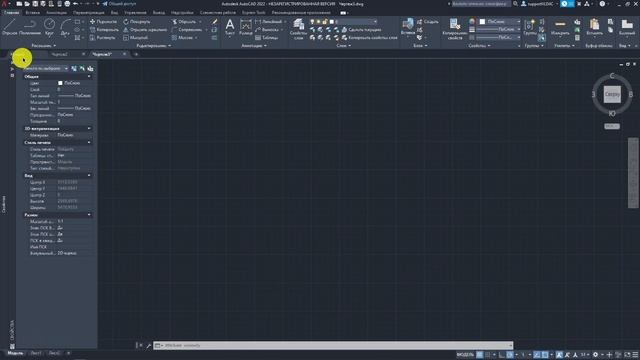Click the Перенести (Move) tool
Viewport: 640px width, 360px height.
click(103, 22)
